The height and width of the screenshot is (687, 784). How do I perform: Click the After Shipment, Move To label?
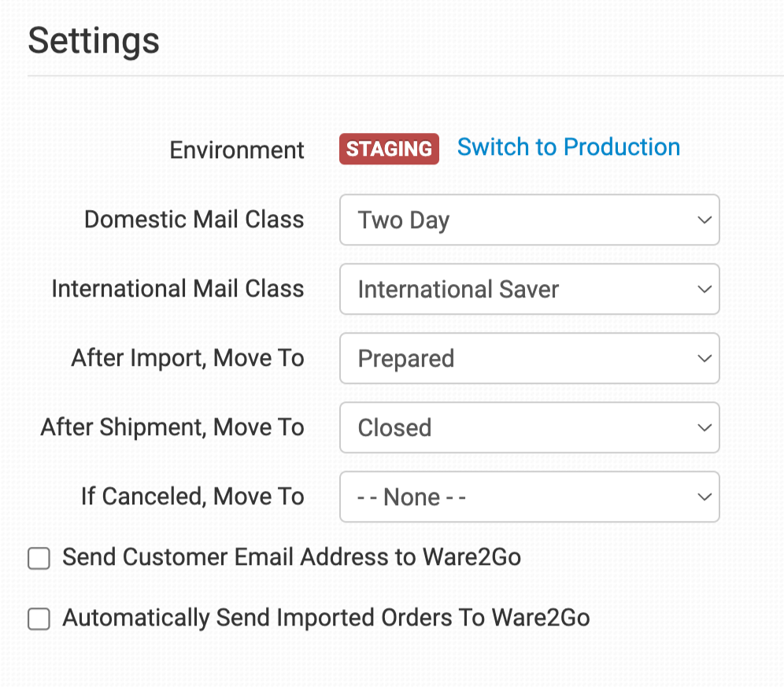click(x=172, y=427)
